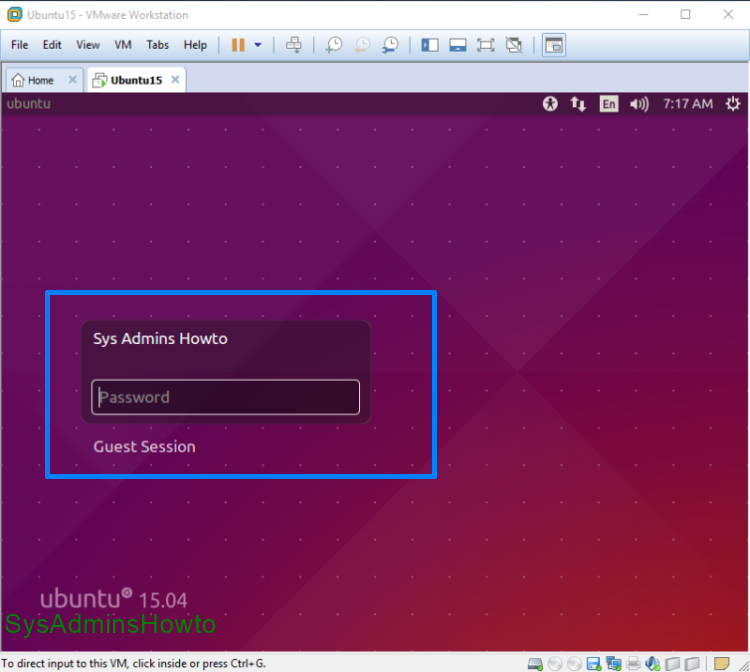Open the message log note icon
The width and height of the screenshot is (750, 672).
click(721, 663)
